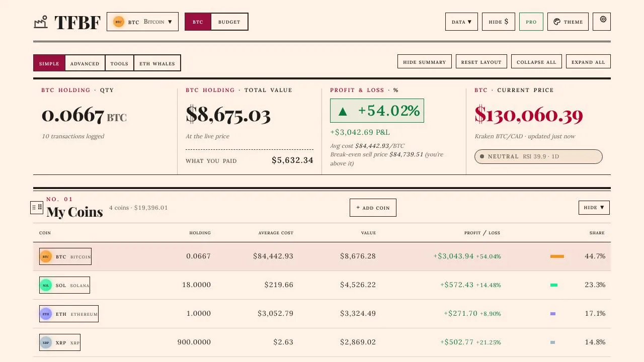Open the ETH Whales tab

157,63
